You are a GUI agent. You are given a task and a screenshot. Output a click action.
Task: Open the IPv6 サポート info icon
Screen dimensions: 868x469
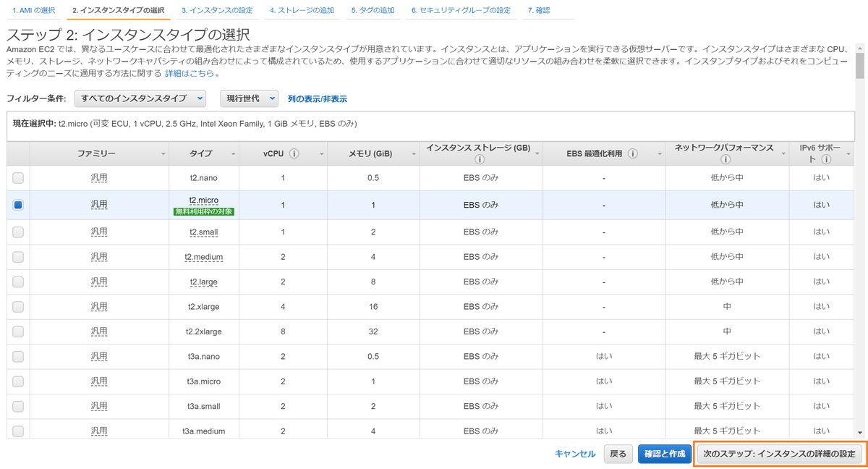pos(827,159)
